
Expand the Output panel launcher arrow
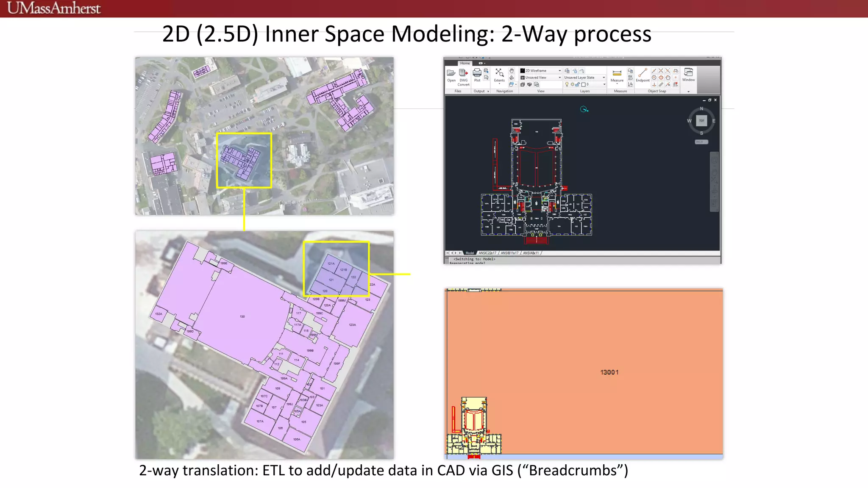coord(488,91)
